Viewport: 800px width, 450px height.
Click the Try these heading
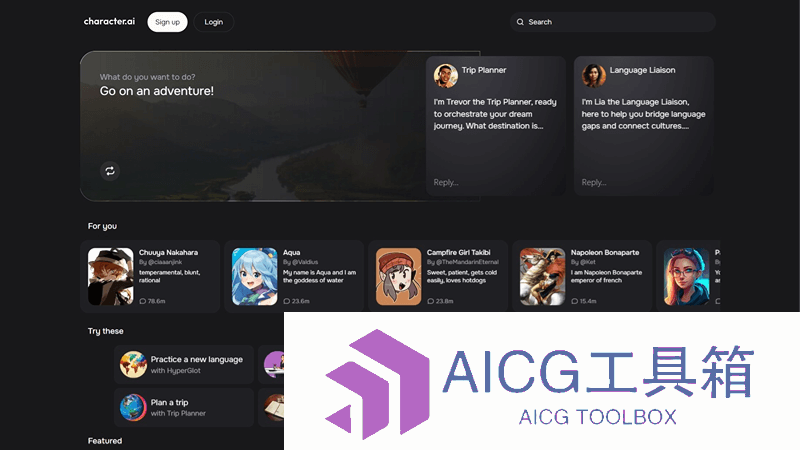[106, 331]
